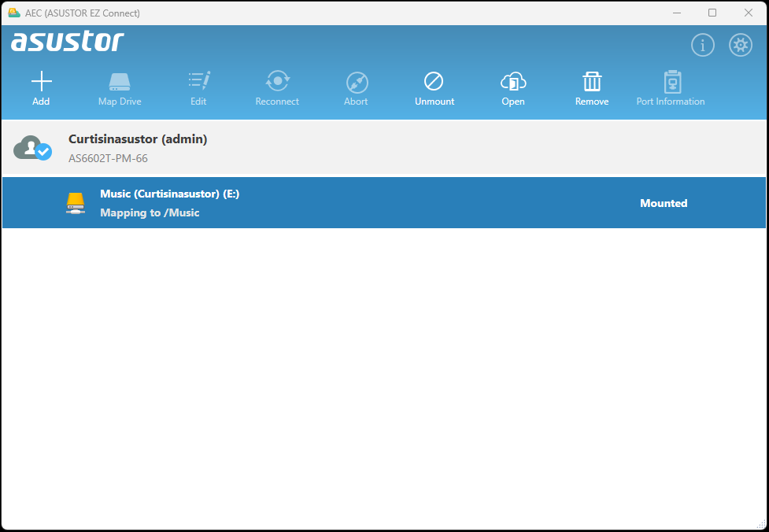This screenshot has width=769, height=532.
Task: Click the AS6602T-PM-66 model text
Action: 108,158
